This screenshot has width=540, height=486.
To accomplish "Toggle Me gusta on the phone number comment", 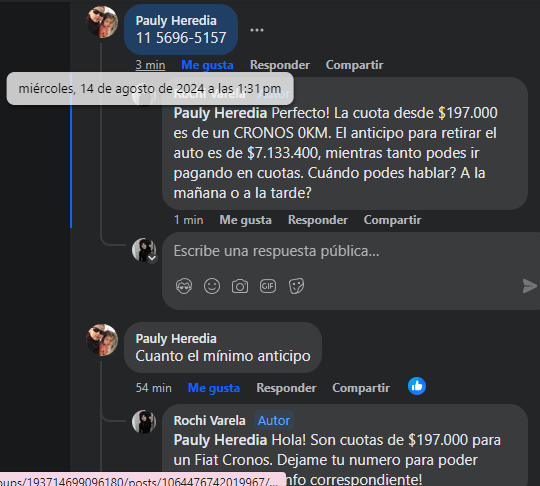I will point(207,65).
